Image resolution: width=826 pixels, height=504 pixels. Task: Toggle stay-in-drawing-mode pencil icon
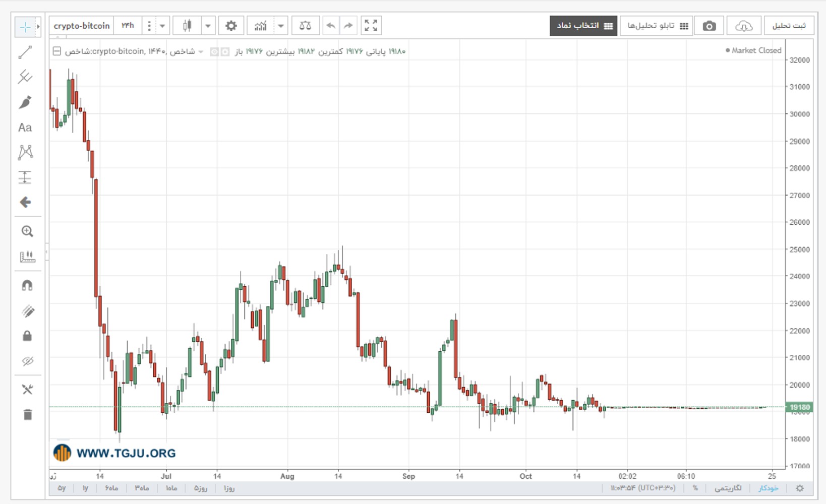(27, 311)
